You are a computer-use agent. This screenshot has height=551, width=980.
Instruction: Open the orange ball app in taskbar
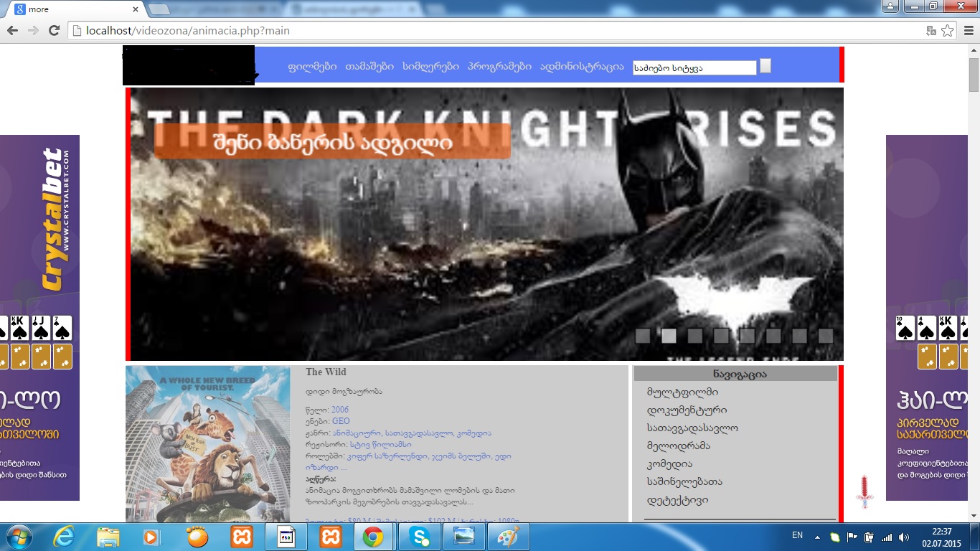click(x=197, y=537)
